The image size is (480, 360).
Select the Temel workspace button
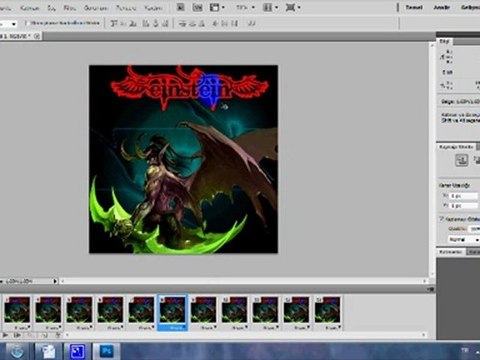[414, 7]
